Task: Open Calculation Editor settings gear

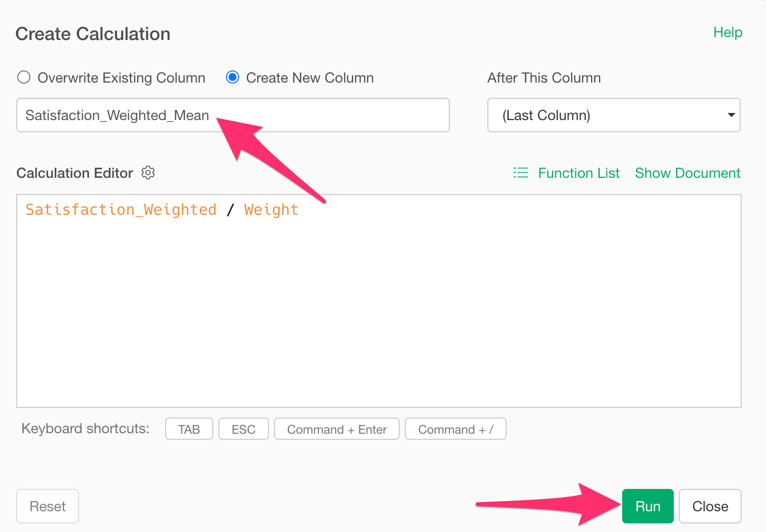Action: [148, 173]
